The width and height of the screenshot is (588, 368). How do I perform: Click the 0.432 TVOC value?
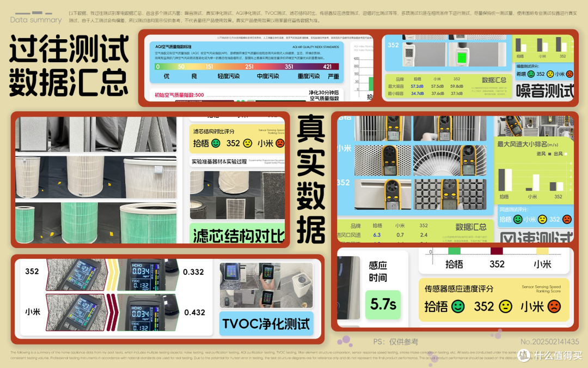tap(194, 312)
